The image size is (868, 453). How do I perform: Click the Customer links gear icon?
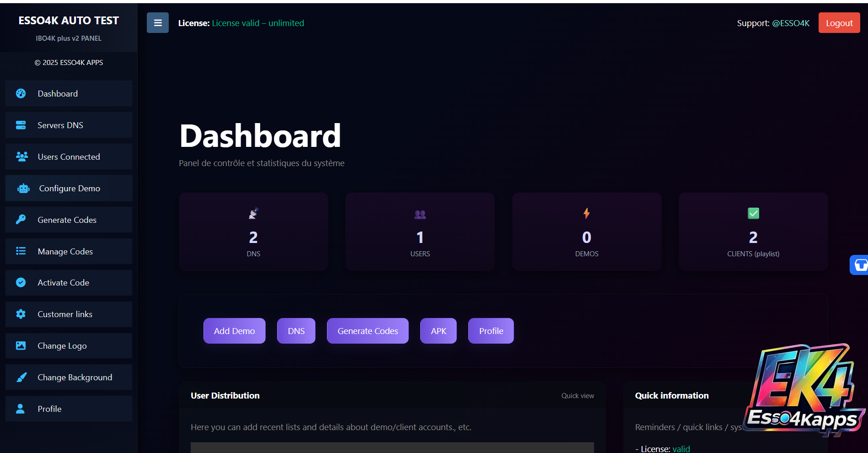tap(21, 314)
